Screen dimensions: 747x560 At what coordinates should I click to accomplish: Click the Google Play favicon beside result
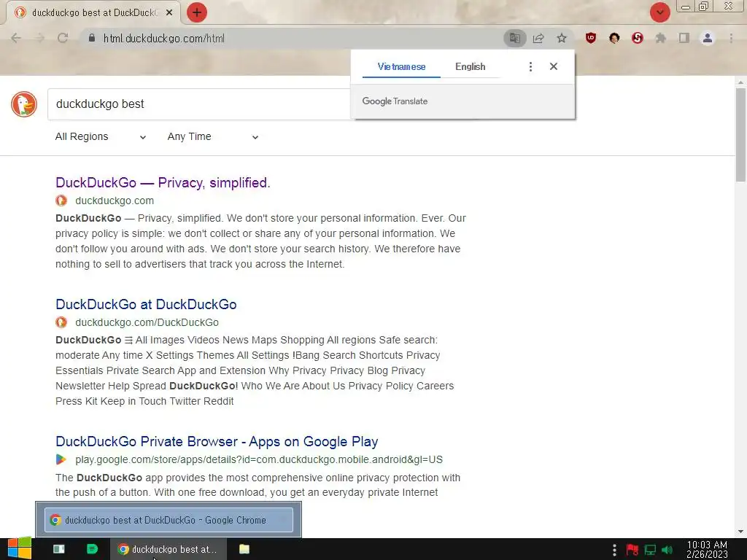(61, 459)
